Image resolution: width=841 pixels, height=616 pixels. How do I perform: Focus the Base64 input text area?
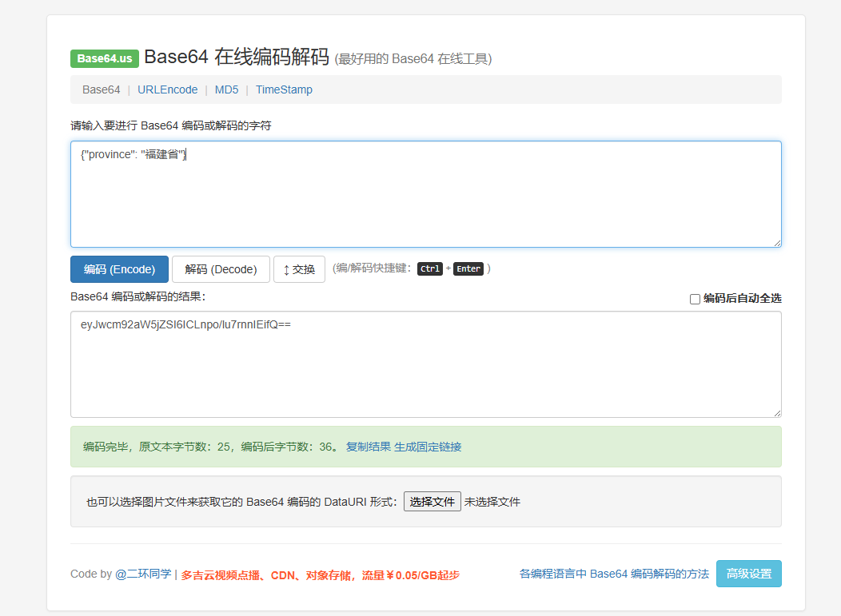coord(426,194)
